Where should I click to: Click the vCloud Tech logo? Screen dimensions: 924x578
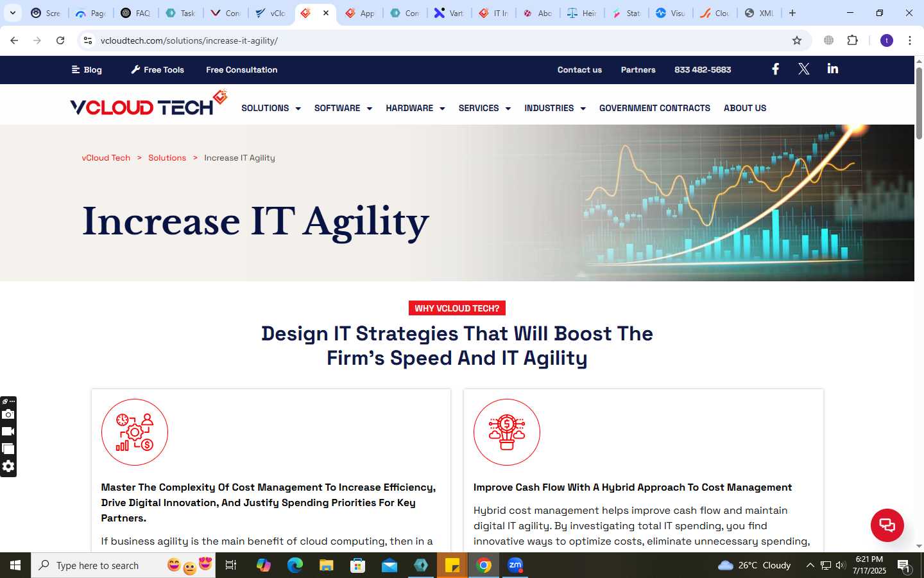click(149, 103)
